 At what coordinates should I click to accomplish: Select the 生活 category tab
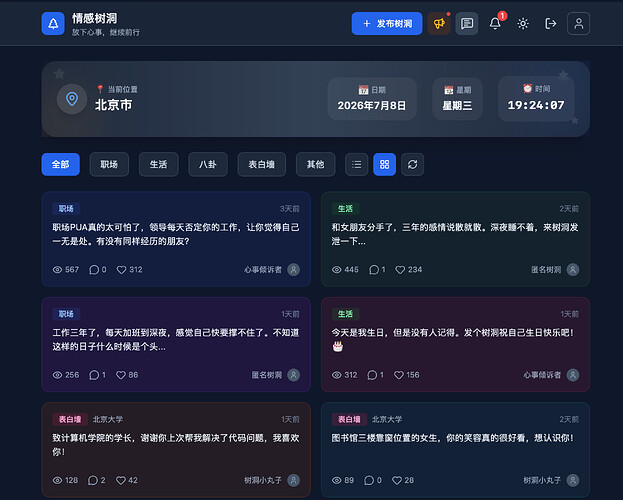(159, 164)
